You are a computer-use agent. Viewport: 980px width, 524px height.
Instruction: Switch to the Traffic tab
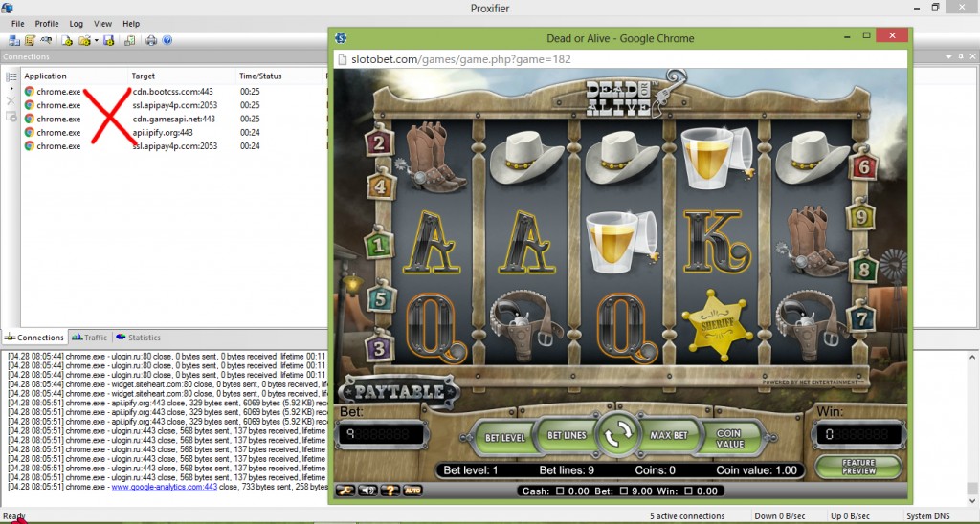[x=90, y=338]
